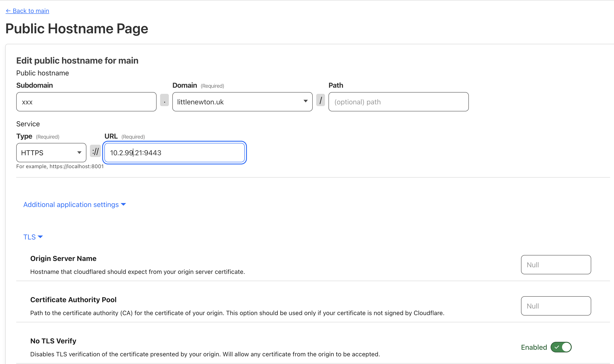Click the Additional application settings chevron icon
The image size is (614, 364).
point(123,204)
